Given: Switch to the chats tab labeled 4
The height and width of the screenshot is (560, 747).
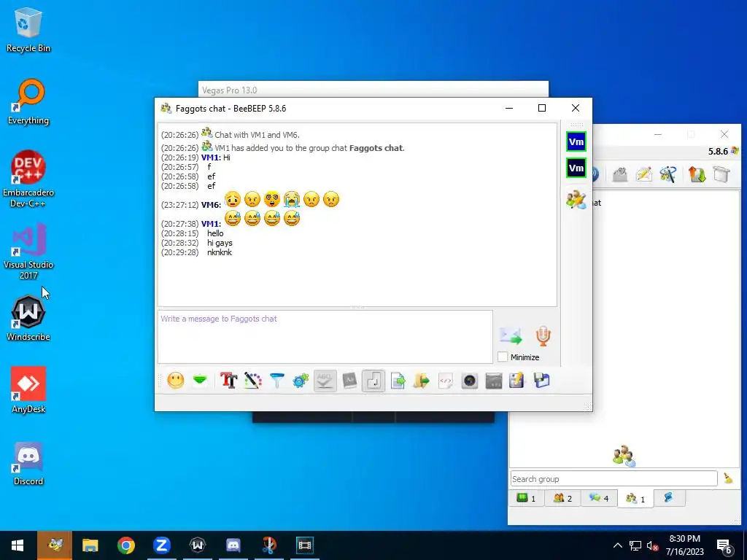Looking at the screenshot, I should (x=598, y=498).
